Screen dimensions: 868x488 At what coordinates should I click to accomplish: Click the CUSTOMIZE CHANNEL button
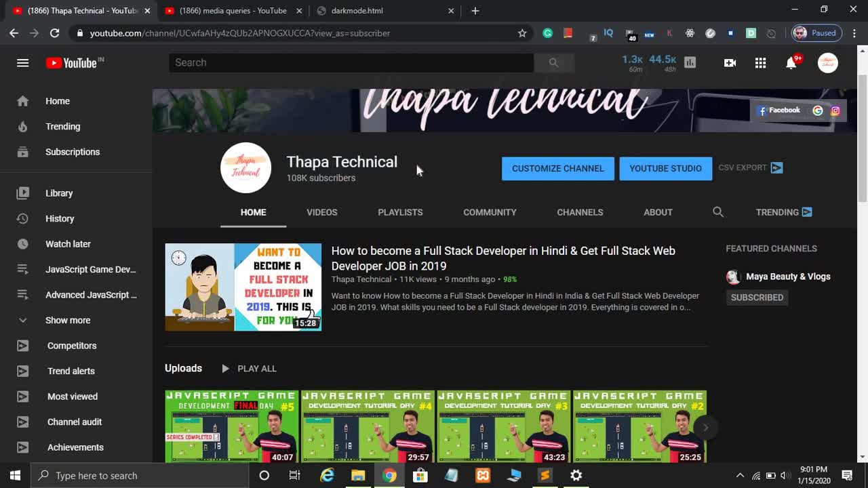[557, 168]
